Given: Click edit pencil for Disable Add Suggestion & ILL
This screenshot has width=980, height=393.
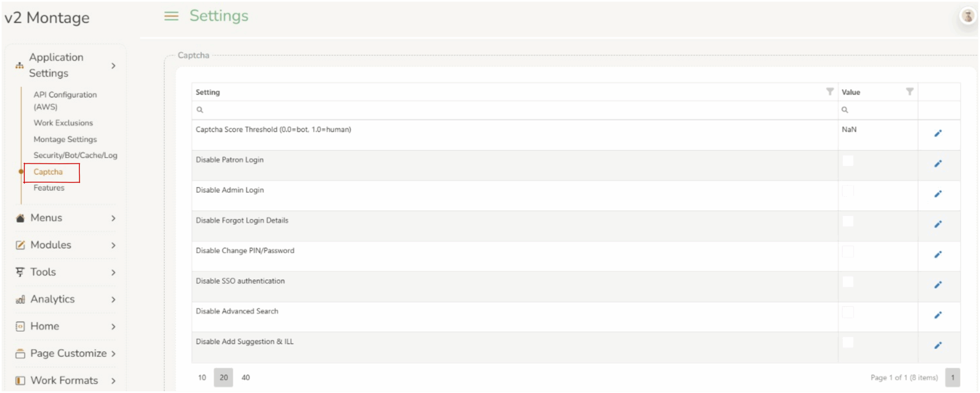Looking at the screenshot, I should [x=938, y=345].
